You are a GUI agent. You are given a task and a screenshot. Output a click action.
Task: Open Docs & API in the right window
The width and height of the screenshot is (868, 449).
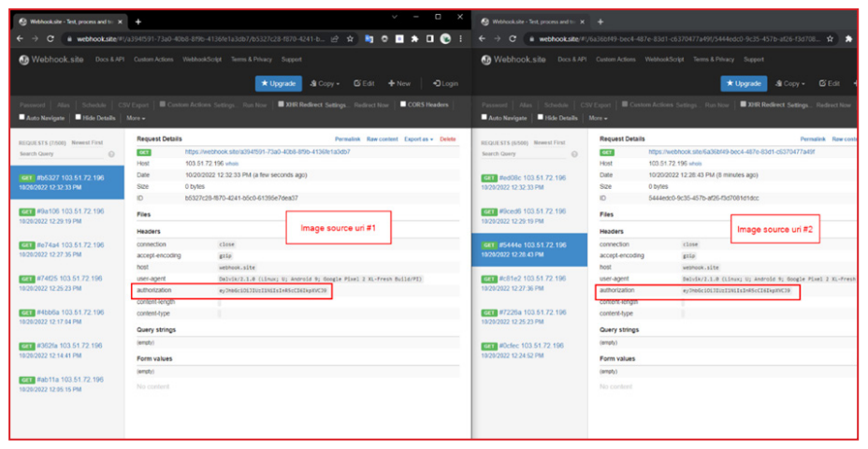point(571,60)
